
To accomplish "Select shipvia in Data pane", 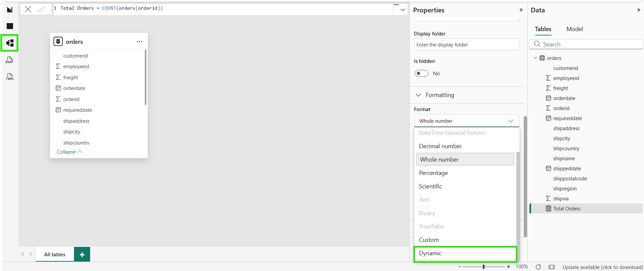I will point(561,199).
